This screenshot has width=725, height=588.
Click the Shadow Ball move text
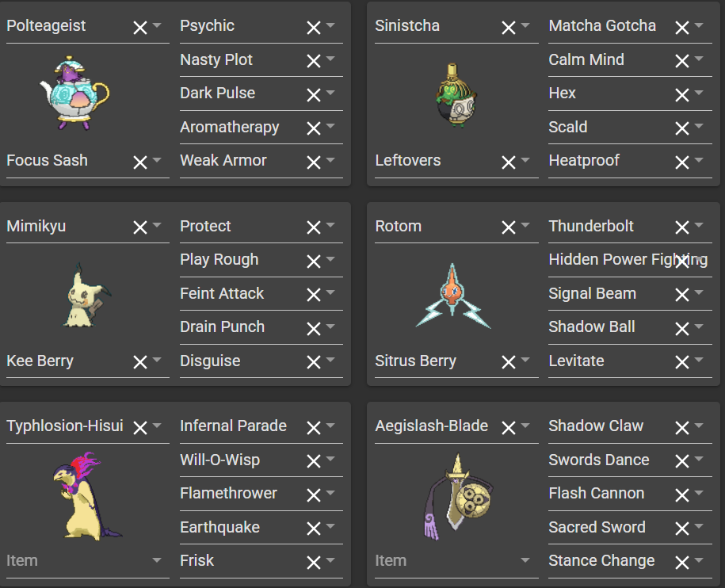[591, 326]
